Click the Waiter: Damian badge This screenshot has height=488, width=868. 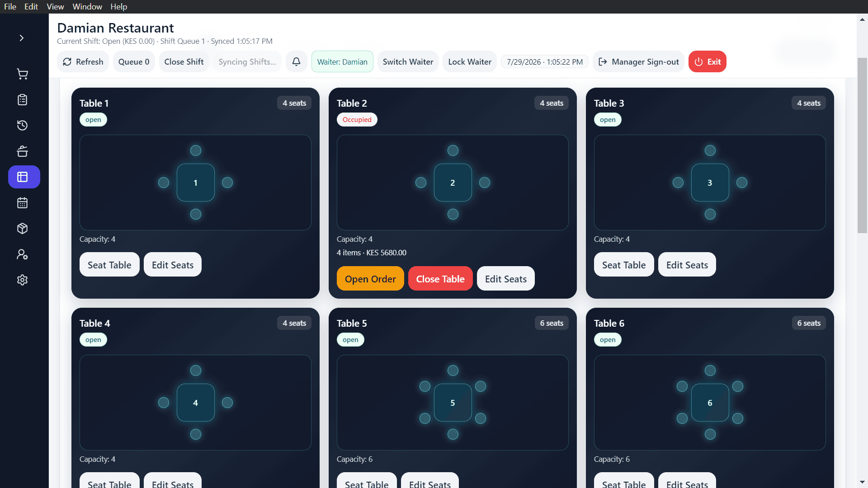[342, 62]
